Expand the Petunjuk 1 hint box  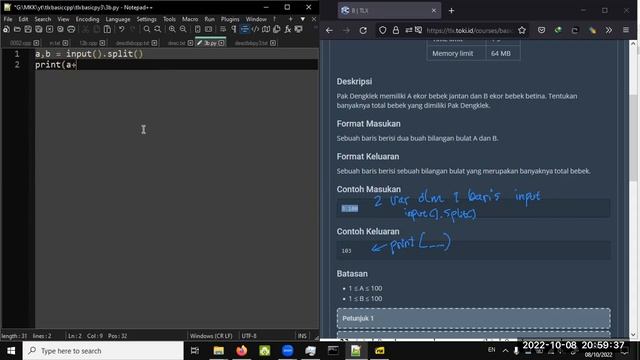tap(473, 318)
